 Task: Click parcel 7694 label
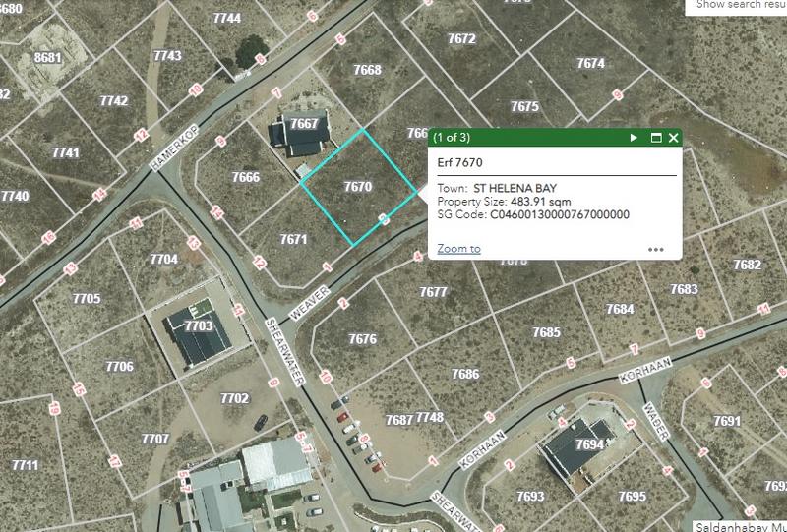click(589, 444)
